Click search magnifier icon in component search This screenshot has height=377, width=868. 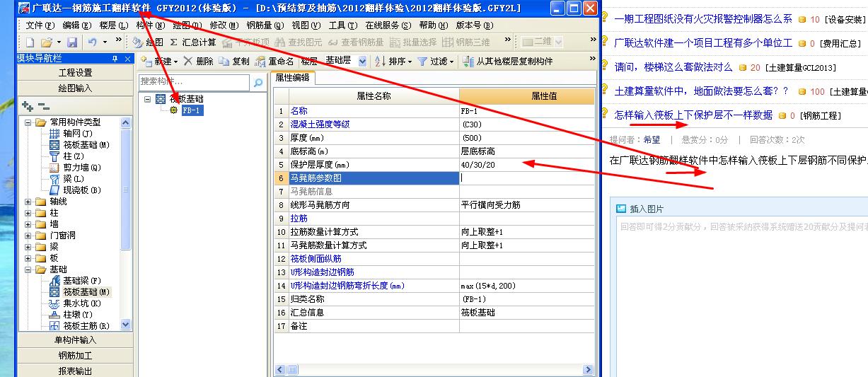[258, 83]
